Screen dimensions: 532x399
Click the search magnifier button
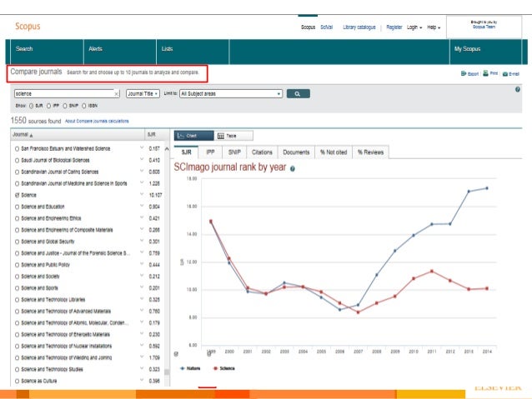[297, 94]
